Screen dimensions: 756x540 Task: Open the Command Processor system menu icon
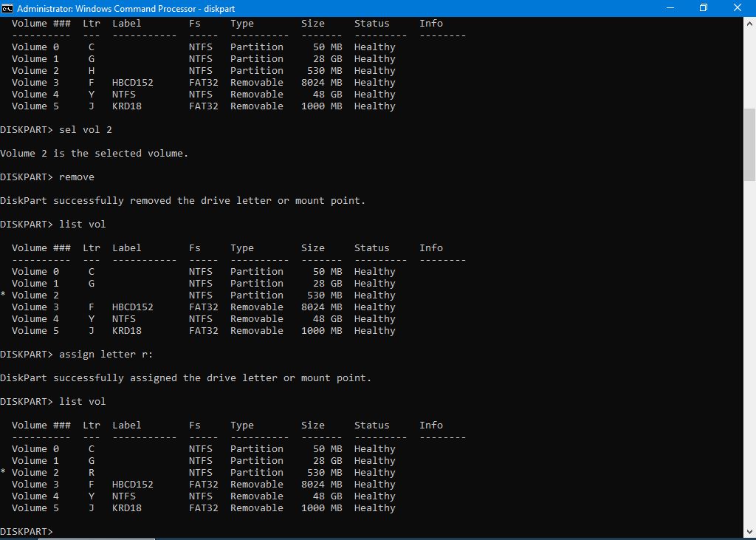click(x=7, y=8)
